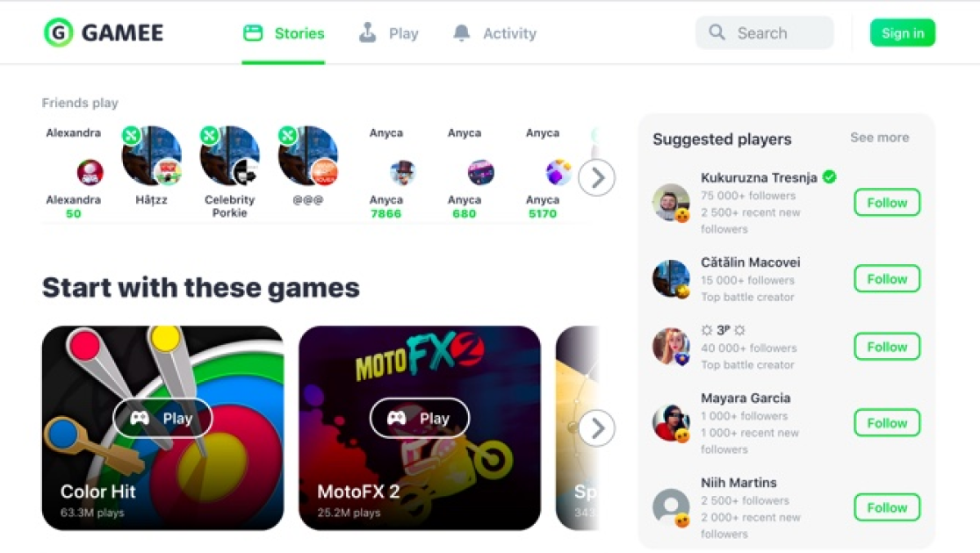Click into the Search field
Viewport: 980px width, 553px height.
(764, 32)
